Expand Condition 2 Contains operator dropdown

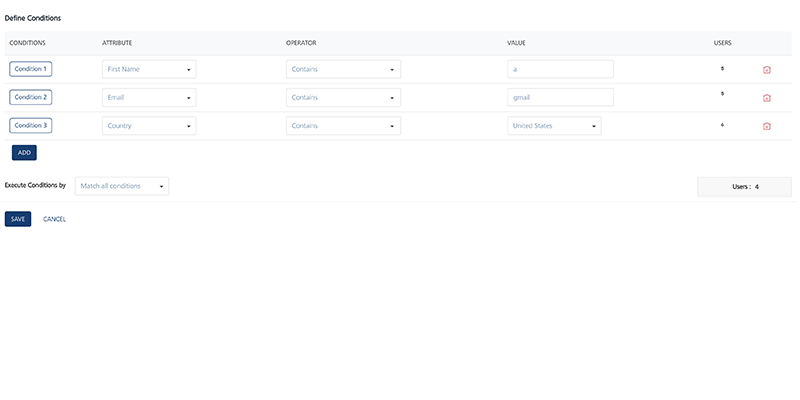tap(343, 98)
